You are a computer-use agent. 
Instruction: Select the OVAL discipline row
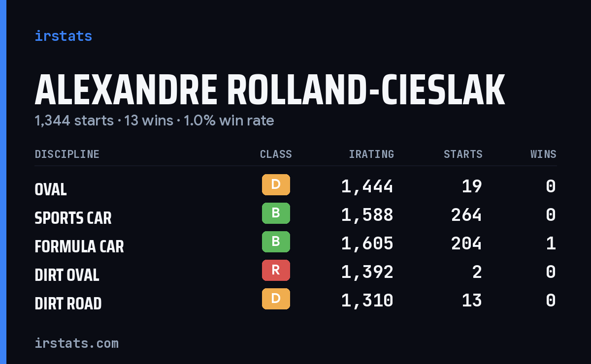pos(295,186)
